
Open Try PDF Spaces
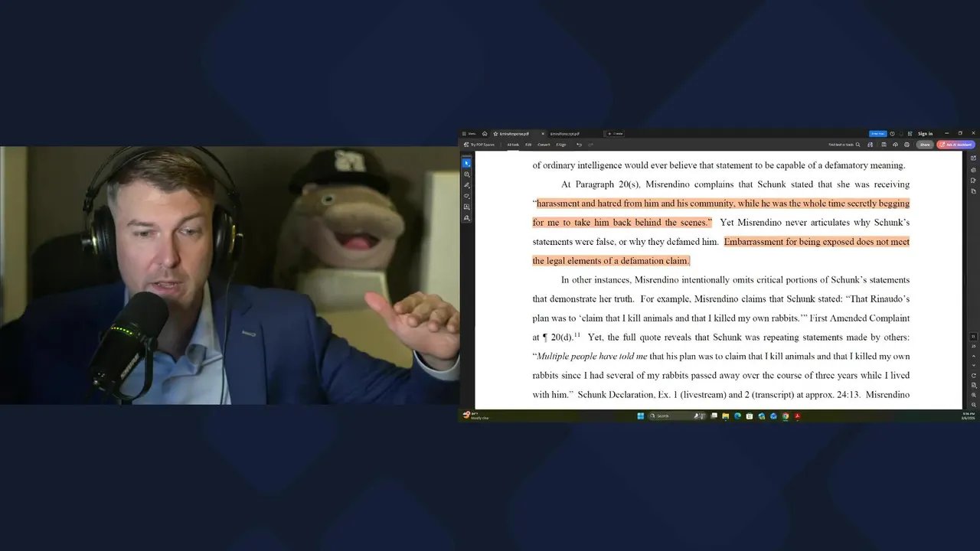(479, 145)
